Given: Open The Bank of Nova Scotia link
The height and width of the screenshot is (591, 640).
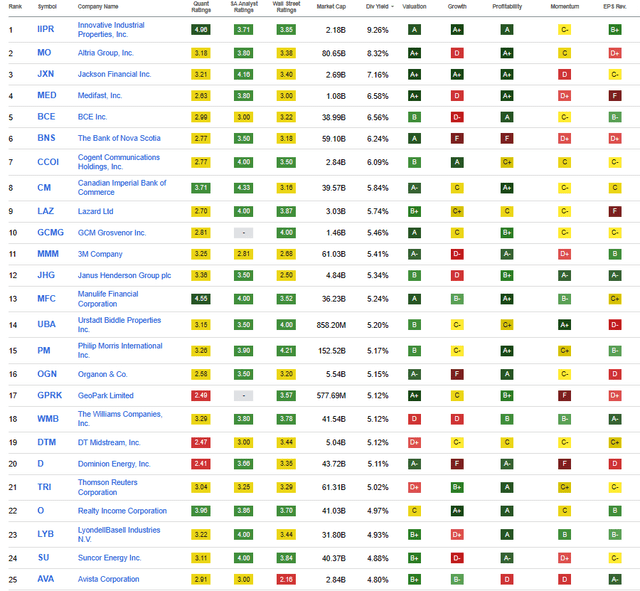Looking at the screenshot, I should [x=119, y=138].
